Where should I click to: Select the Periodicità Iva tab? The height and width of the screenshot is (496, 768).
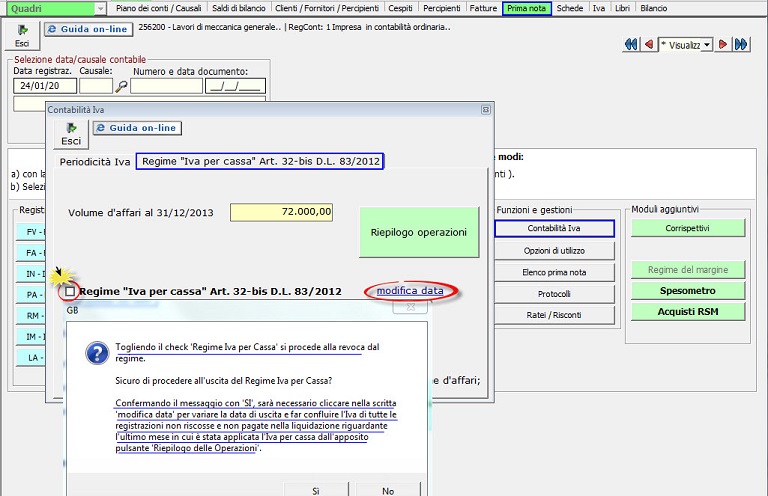tap(95, 162)
